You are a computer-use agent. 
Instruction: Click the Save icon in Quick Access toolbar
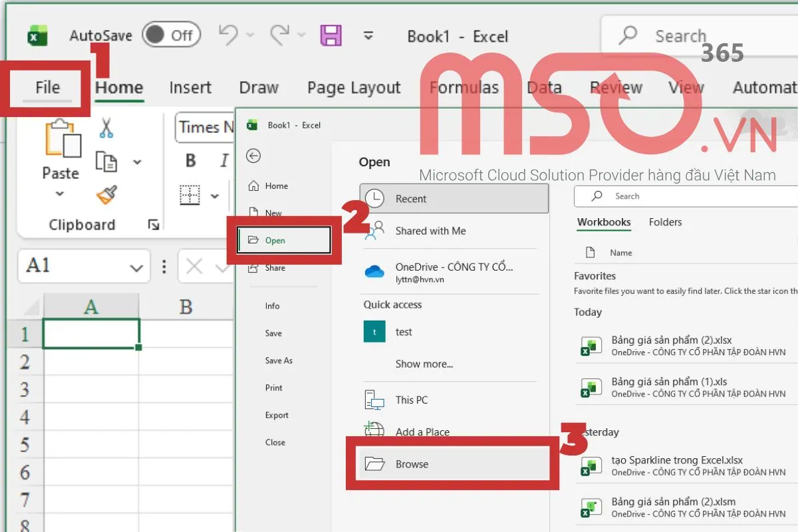coord(332,35)
